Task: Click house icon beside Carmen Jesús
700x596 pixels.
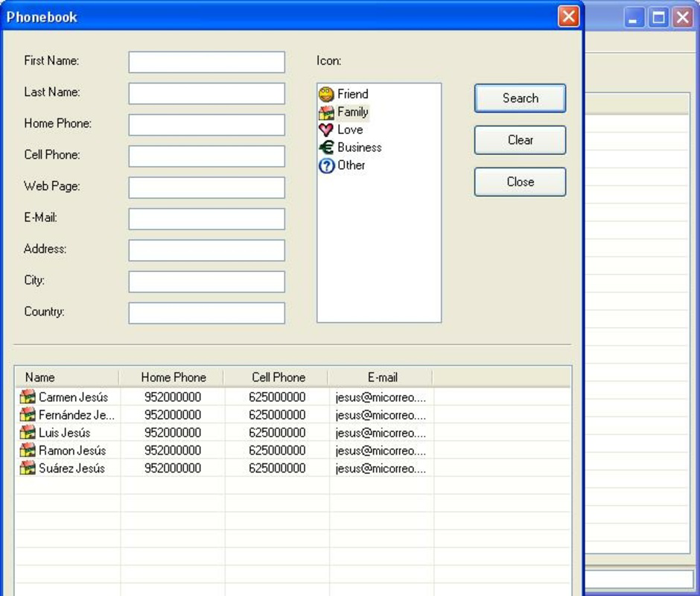Action: [28, 397]
